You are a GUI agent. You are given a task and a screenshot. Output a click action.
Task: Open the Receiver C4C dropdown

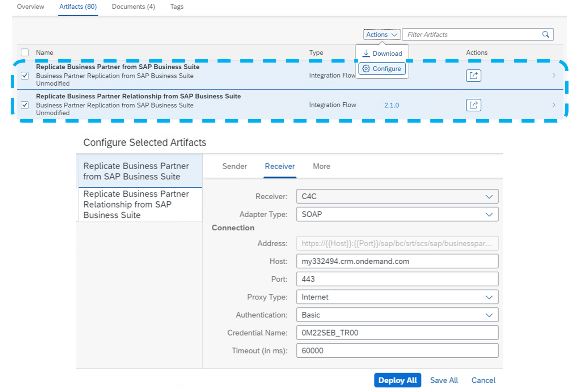[397, 196]
